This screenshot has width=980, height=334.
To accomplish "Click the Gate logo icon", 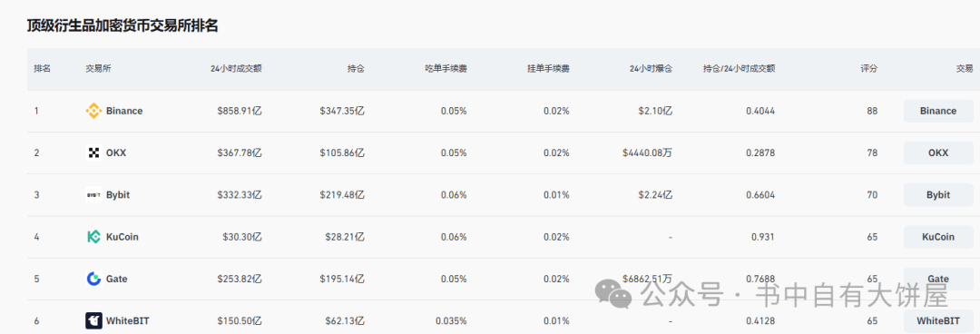I will (x=93, y=279).
